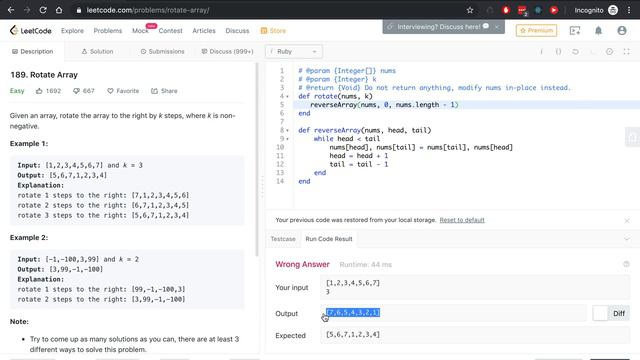Click the 189. Rotate Array title
640x360 pixels.
click(44, 75)
